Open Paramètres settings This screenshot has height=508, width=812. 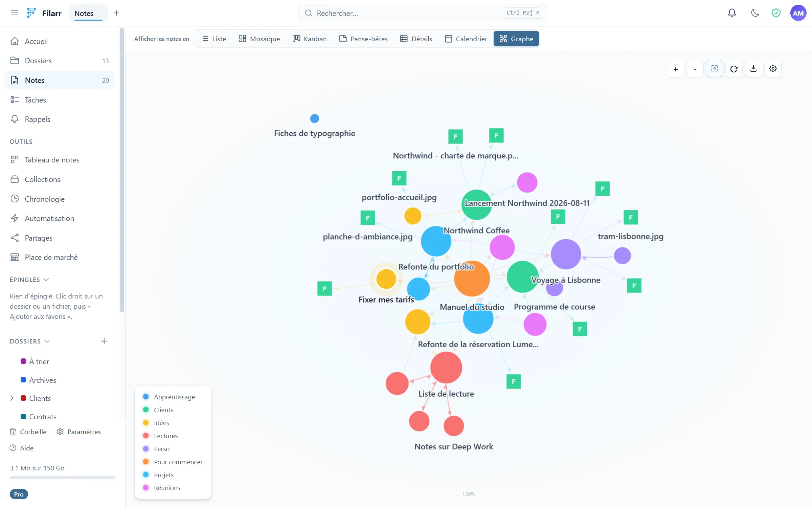[x=79, y=432]
